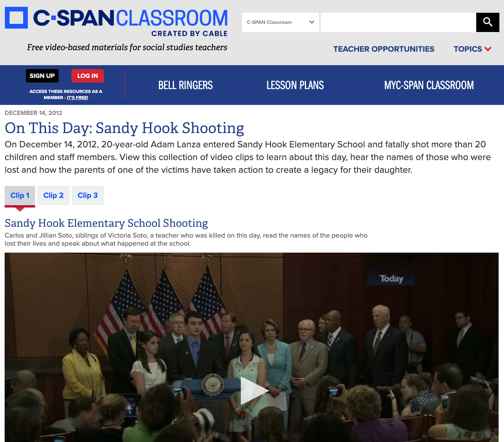
Task: Open the LESSON PLANS menu
Action: pyautogui.click(x=295, y=85)
